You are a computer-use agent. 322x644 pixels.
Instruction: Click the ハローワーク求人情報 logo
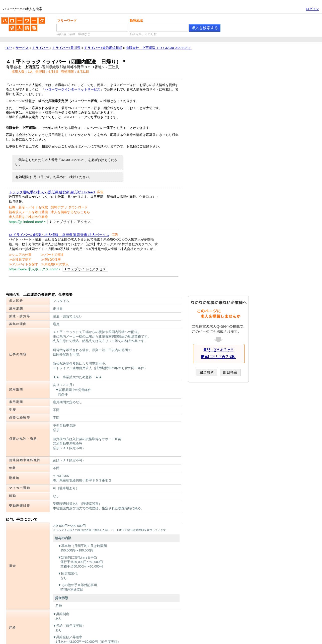(23, 24)
